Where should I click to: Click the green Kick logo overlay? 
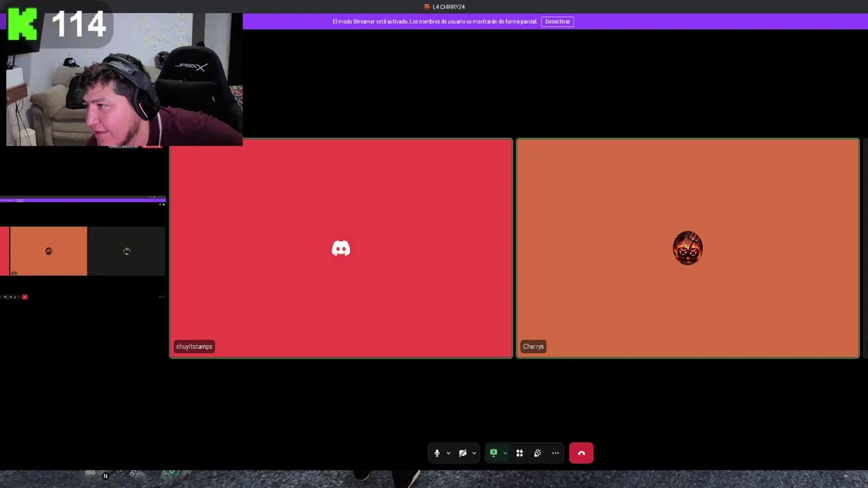point(22,24)
